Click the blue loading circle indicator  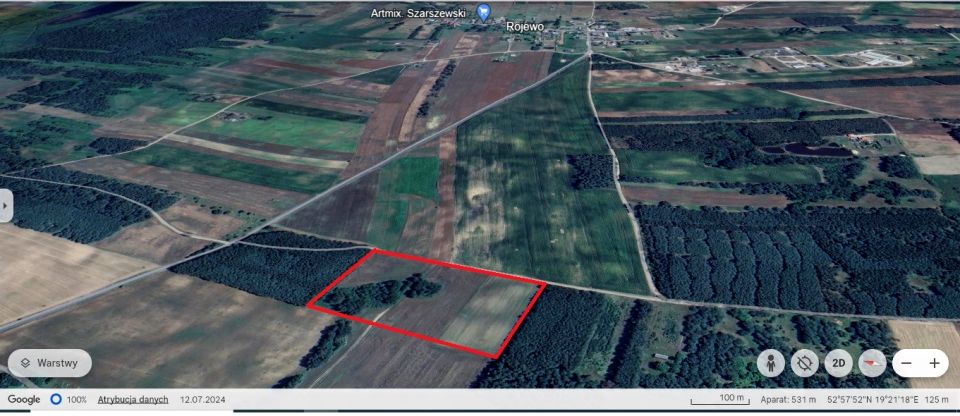tap(56, 400)
